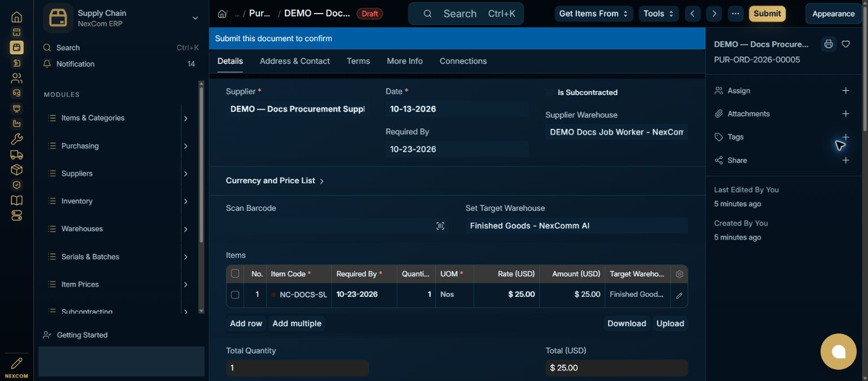Open the dollar-sign accounting rail icon
Viewport: 868px width, 381px height.
click(16, 63)
